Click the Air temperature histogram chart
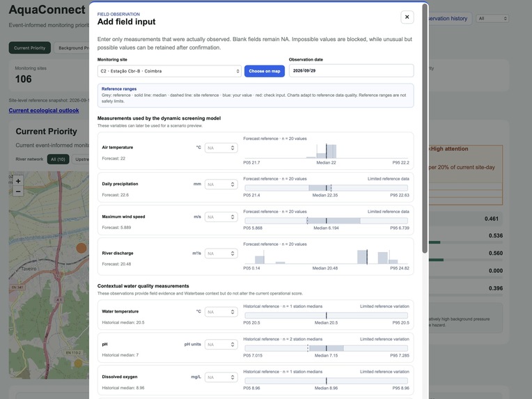The image size is (532, 399). 326,151
